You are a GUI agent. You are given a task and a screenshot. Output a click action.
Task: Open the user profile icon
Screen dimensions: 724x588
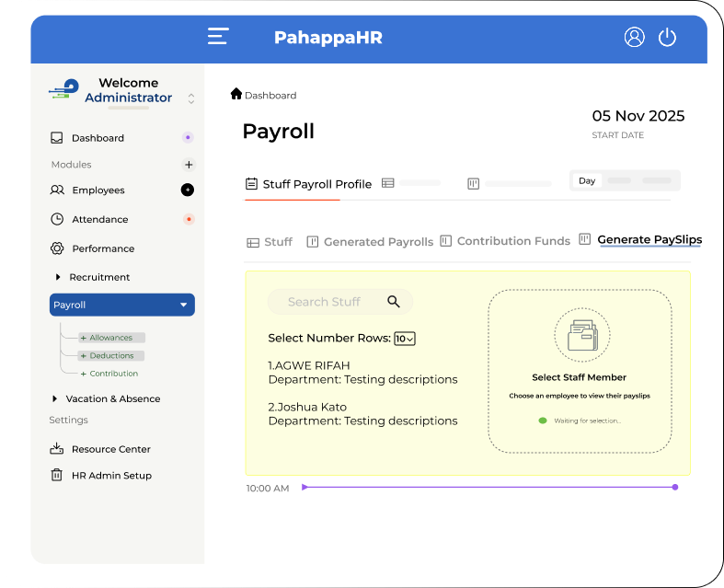pyautogui.click(x=634, y=37)
